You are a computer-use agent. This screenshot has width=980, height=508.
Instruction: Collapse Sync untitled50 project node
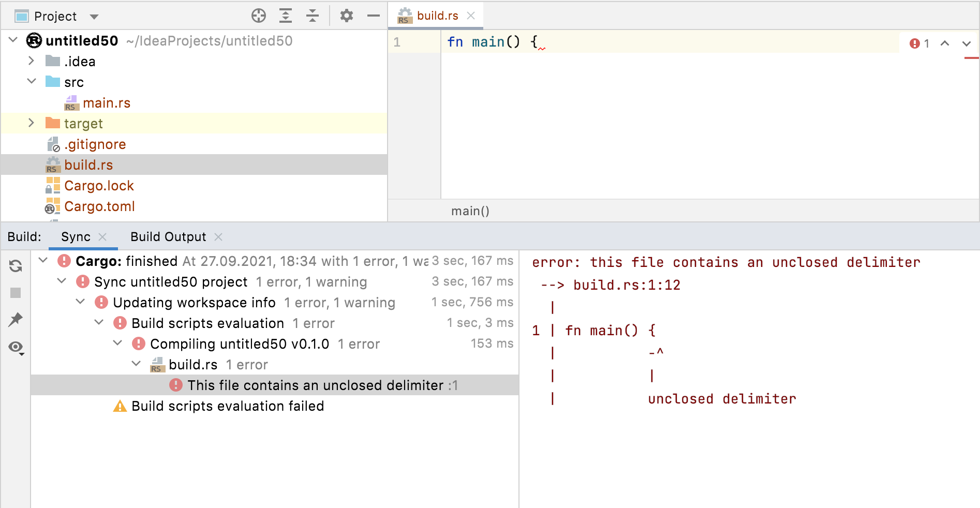click(x=62, y=281)
